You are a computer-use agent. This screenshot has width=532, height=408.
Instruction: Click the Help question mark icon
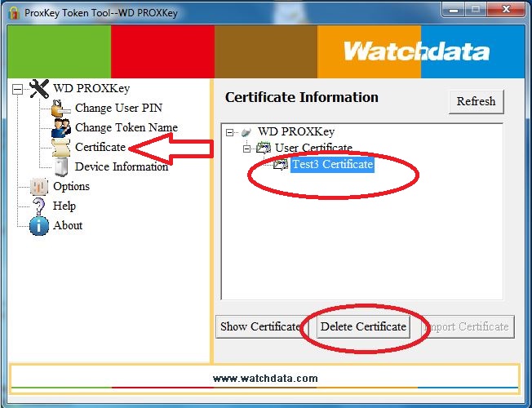(x=38, y=206)
